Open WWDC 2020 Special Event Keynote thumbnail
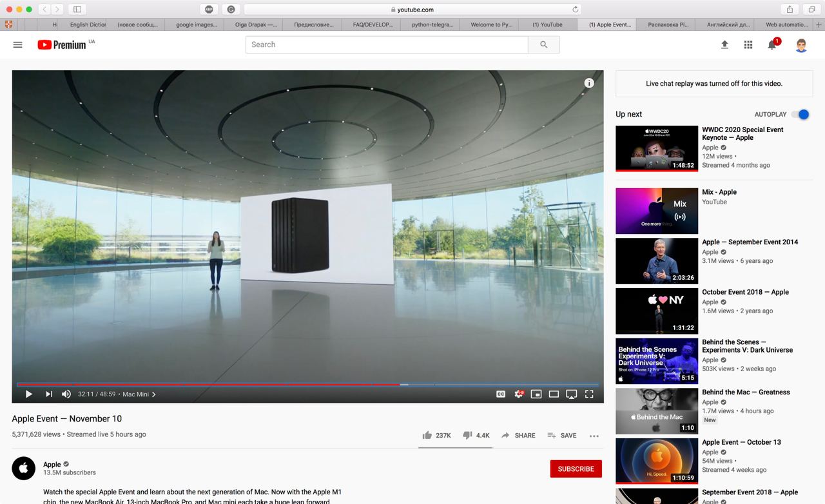Viewport: 825px width, 504px height. [x=657, y=149]
